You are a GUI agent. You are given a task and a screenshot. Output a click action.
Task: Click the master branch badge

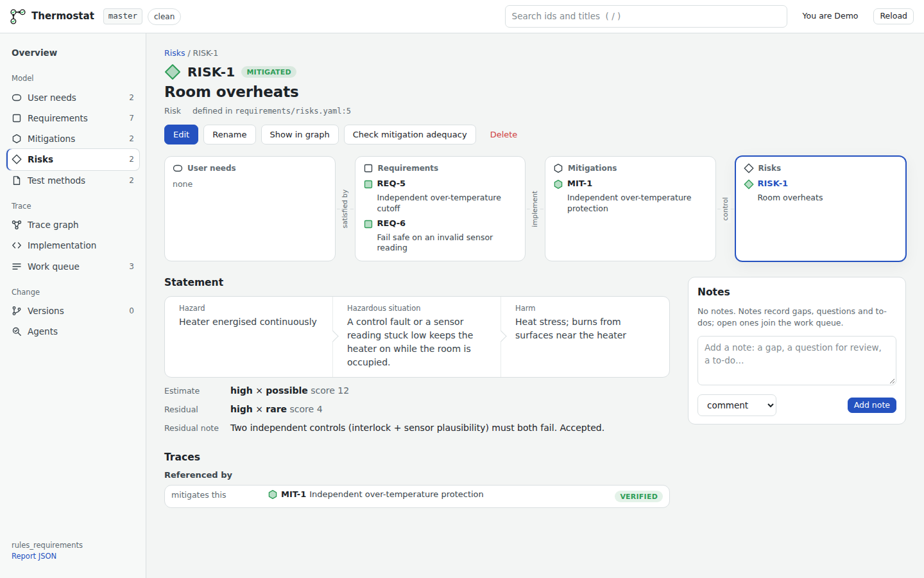pos(123,16)
